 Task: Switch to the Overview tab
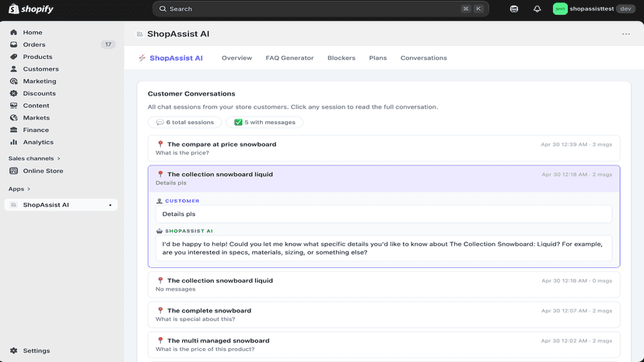click(x=236, y=57)
